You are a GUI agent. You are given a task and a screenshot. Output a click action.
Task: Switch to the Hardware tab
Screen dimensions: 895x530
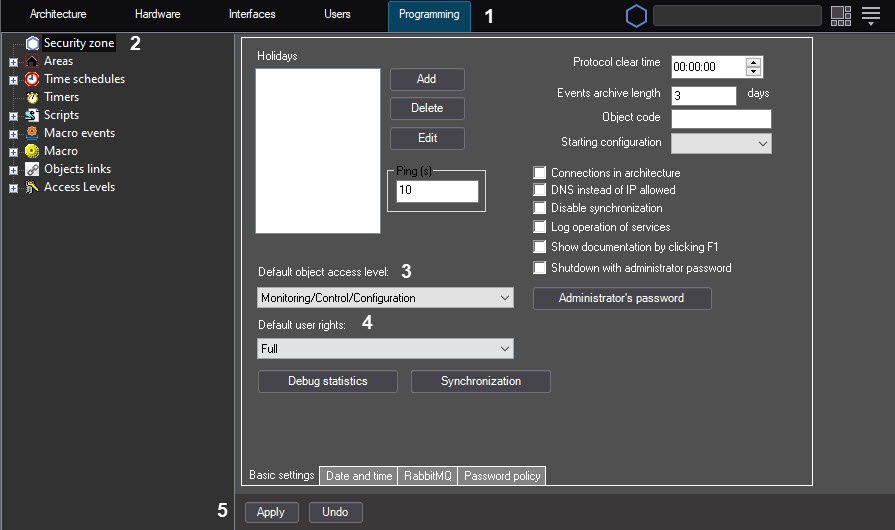click(x=157, y=15)
